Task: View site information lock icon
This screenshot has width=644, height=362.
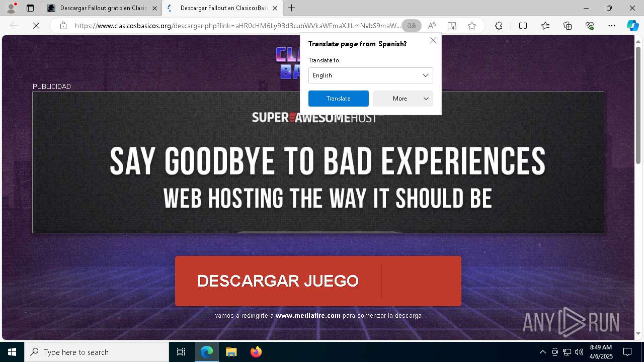Action: [x=63, y=26]
